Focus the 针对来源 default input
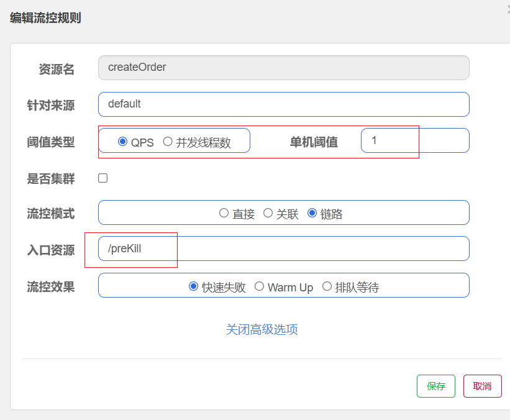 (284, 104)
